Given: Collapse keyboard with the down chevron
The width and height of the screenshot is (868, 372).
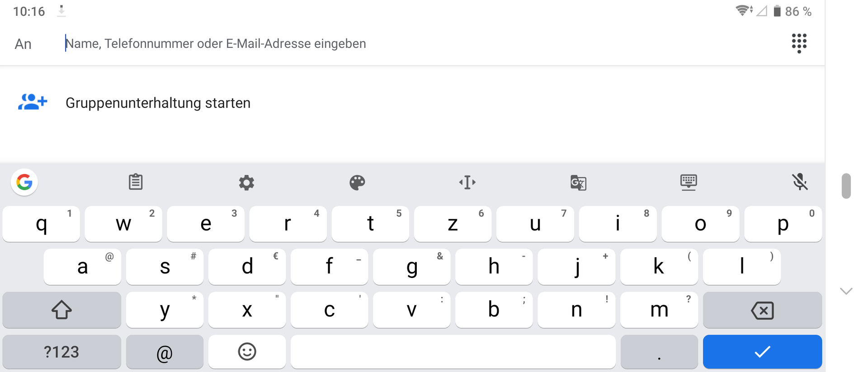Looking at the screenshot, I should [846, 291].
